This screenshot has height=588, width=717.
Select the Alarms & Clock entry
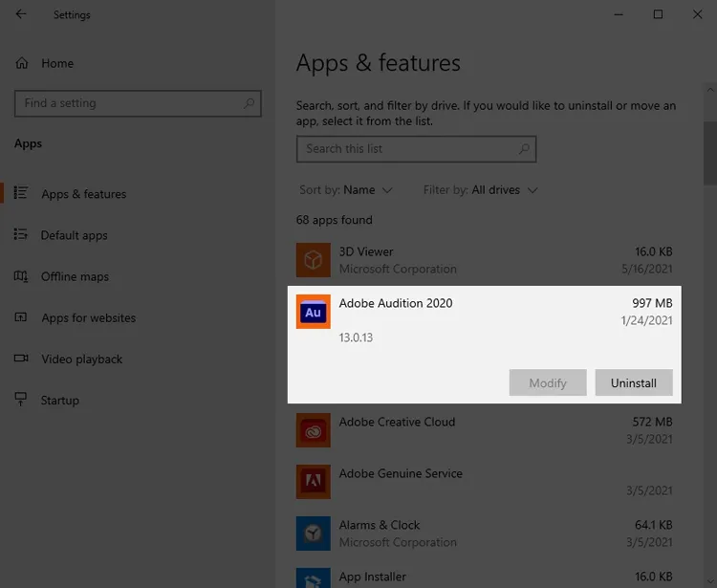(x=485, y=534)
